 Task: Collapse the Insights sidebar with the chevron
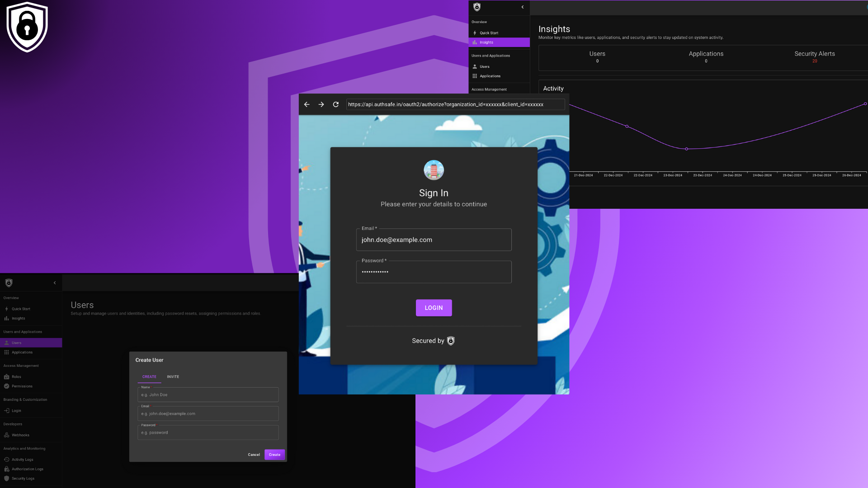[523, 7]
